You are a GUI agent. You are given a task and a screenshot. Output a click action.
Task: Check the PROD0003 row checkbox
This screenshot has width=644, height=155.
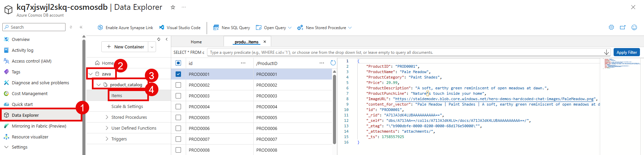[178, 96]
